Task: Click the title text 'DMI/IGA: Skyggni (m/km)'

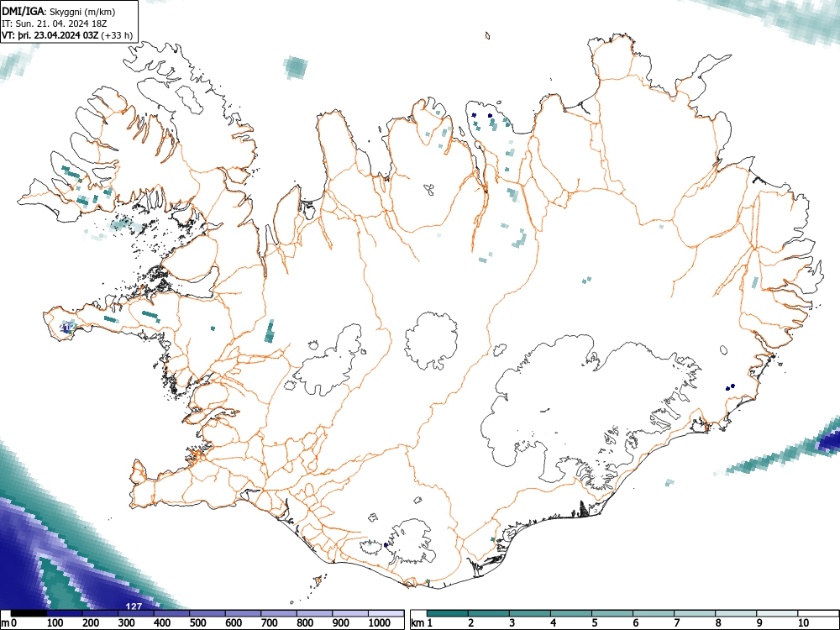Action: [x=59, y=12]
